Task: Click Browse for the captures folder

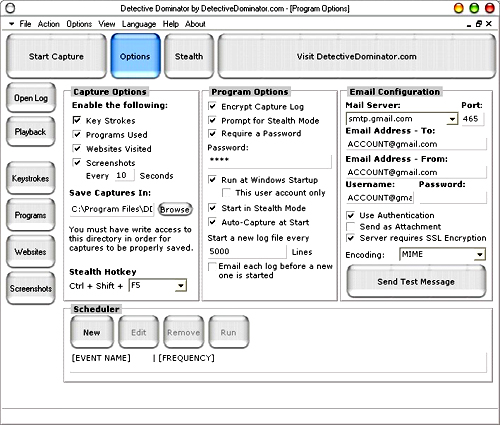Action: point(175,209)
